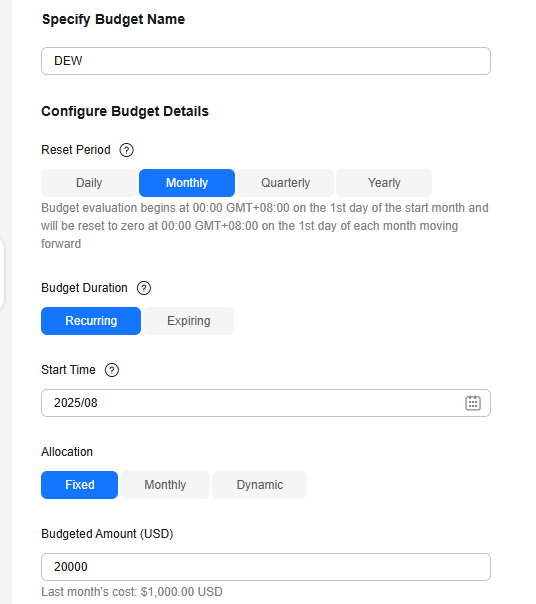Open Budget Duration help question icon
This screenshot has height=604, width=536.
[144, 288]
